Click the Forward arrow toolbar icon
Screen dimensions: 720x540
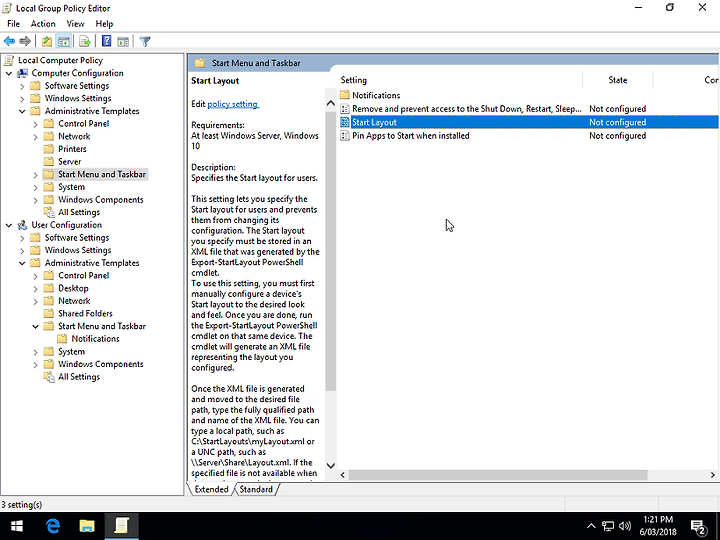[x=25, y=41]
